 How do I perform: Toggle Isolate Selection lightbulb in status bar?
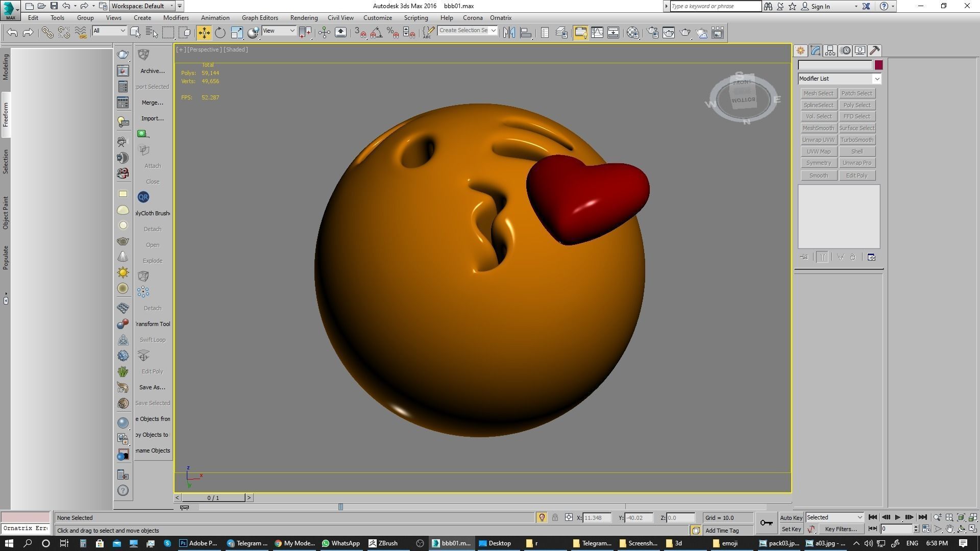[x=542, y=518]
